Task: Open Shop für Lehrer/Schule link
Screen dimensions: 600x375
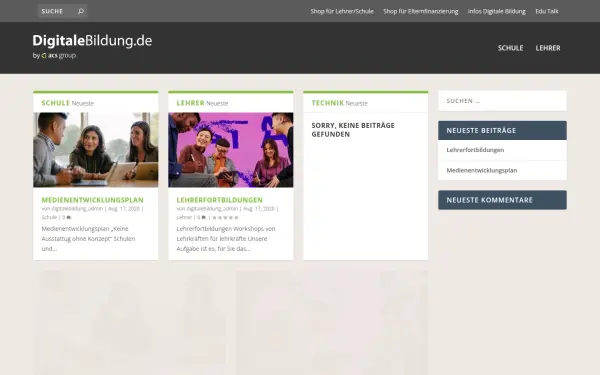Action: 342,11
